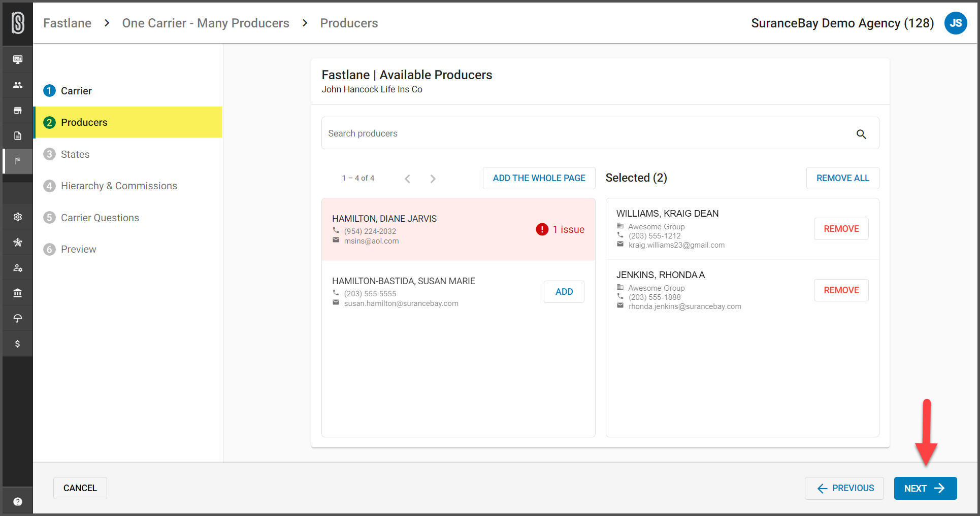
Task: Open the settings gear sidebar icon
Action: point(18,217)
